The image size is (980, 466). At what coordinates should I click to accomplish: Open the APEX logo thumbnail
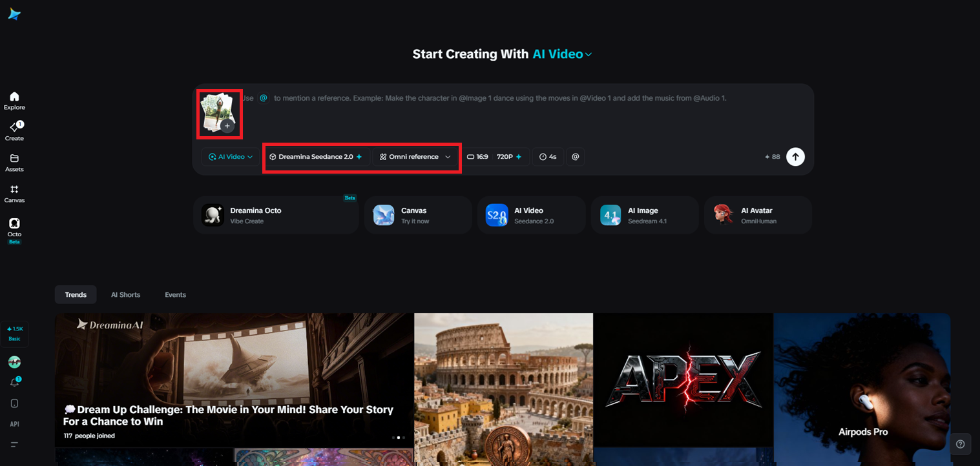(683, 380)
